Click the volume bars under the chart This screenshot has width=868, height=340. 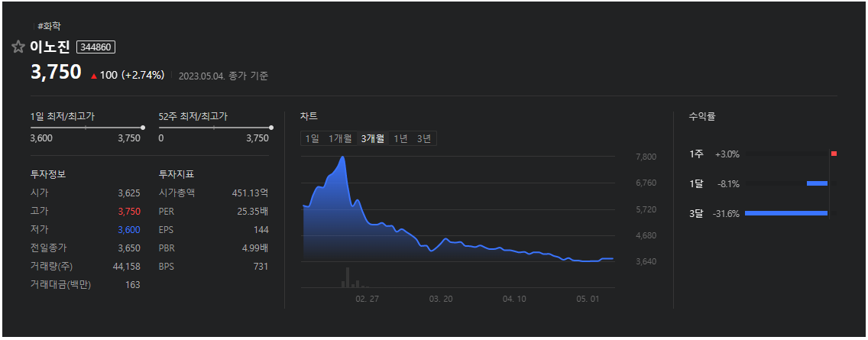(x=355, y=278)
